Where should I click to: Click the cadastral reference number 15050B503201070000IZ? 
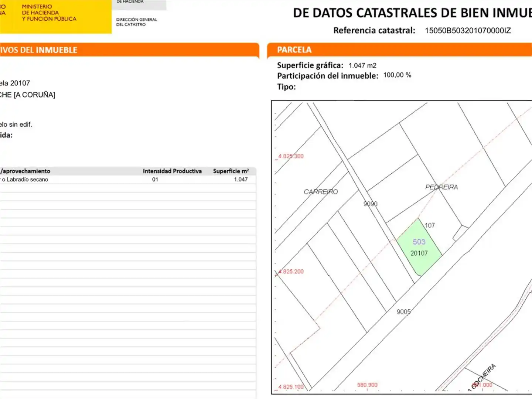468,31
